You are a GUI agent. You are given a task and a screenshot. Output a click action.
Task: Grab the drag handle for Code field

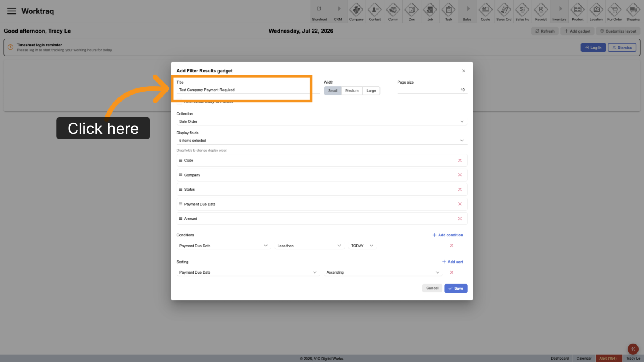(x=181, y=161)
